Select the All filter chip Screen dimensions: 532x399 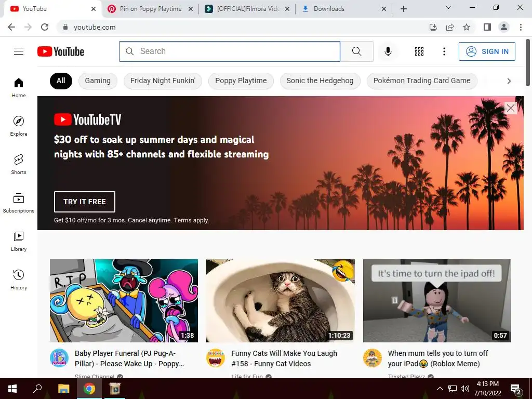point(61,81)
